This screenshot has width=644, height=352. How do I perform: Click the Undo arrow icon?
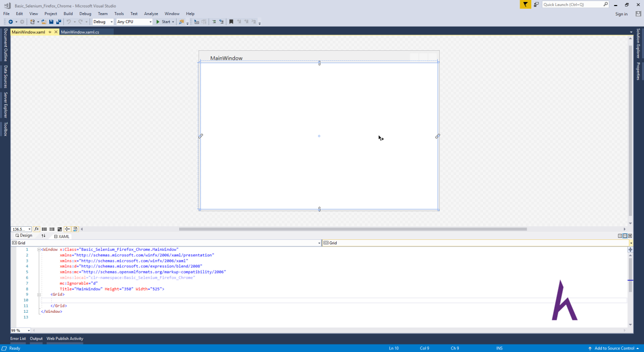point(69,22)
